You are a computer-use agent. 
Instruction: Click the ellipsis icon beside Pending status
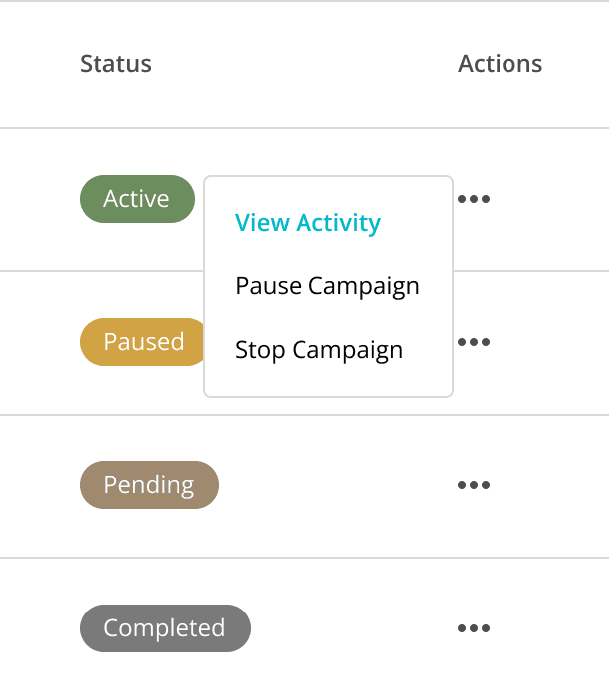[x=474, y=485]
